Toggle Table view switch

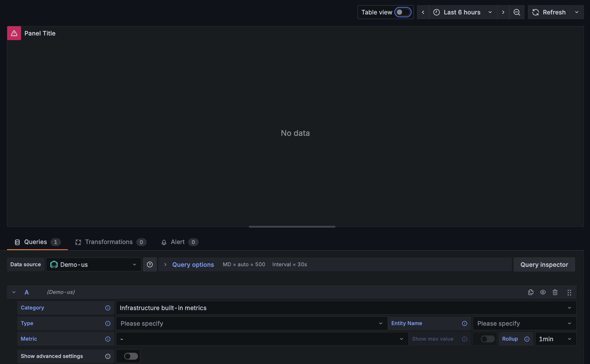pyautogui.click(x=403, y=12)
